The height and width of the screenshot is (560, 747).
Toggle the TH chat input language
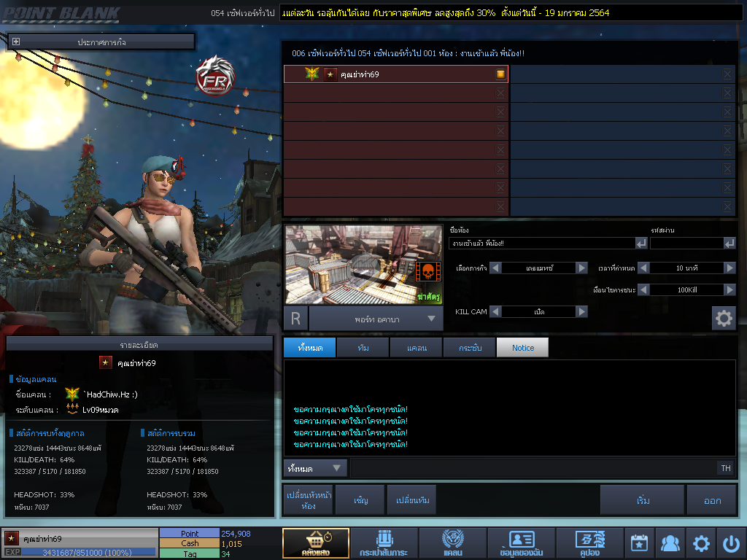coord(726,468)
